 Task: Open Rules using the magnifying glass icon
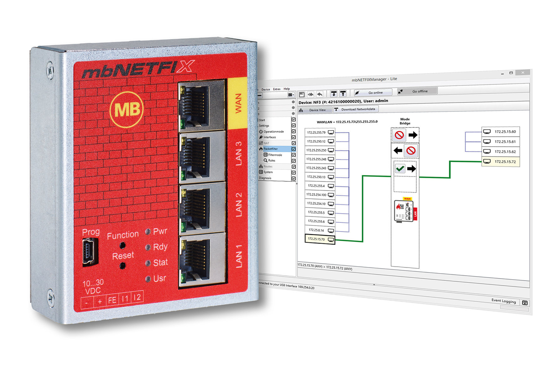pos(266,161)
